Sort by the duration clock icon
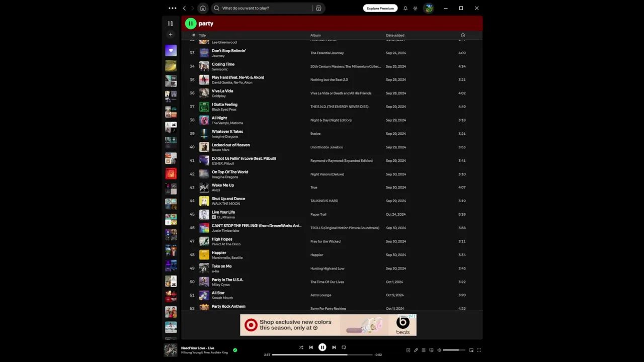Screen dimensions: 644x362 pyautogui.click(x=463, y=35)
